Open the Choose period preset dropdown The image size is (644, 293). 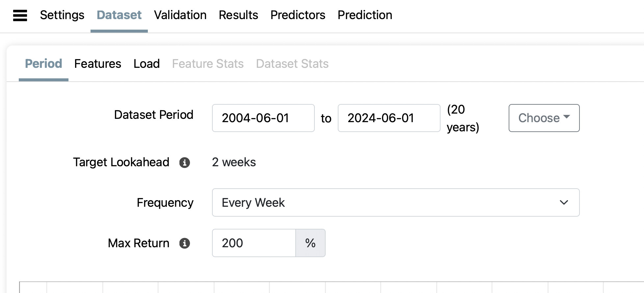pyautogui.click(x=544, y=118)
